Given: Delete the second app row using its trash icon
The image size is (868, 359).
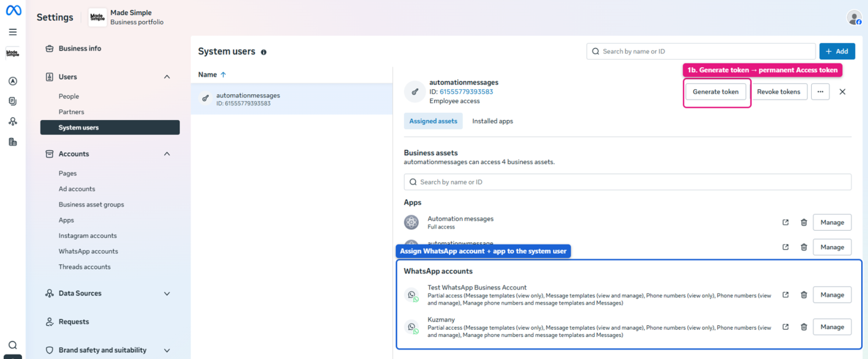Looking at the screenshot, I should point(804,247).
